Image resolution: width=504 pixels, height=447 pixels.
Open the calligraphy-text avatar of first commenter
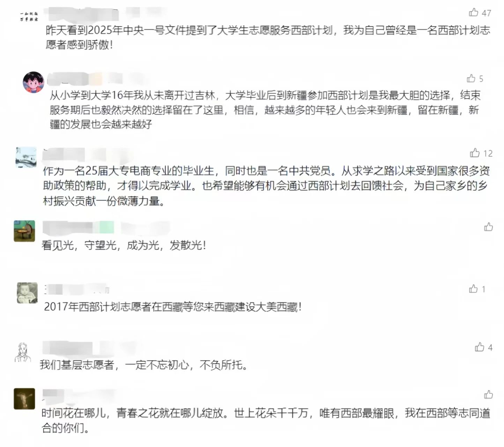[29, 16]
